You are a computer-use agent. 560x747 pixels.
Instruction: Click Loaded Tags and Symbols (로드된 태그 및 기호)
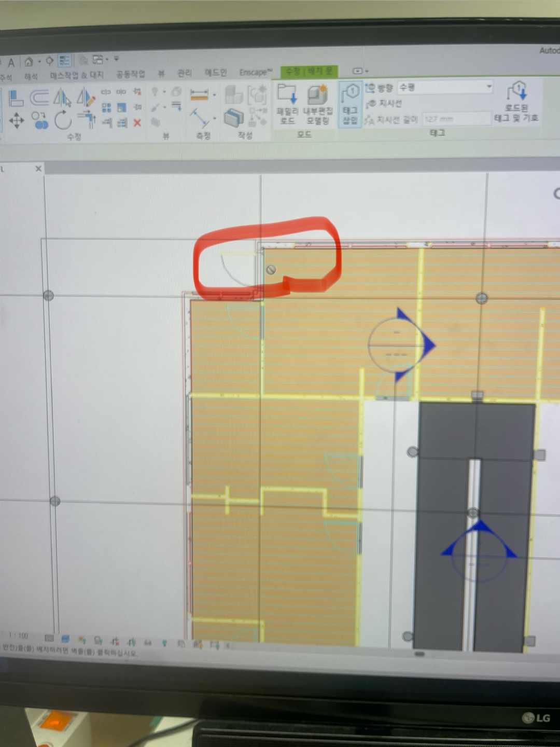[x=516, y=104]
